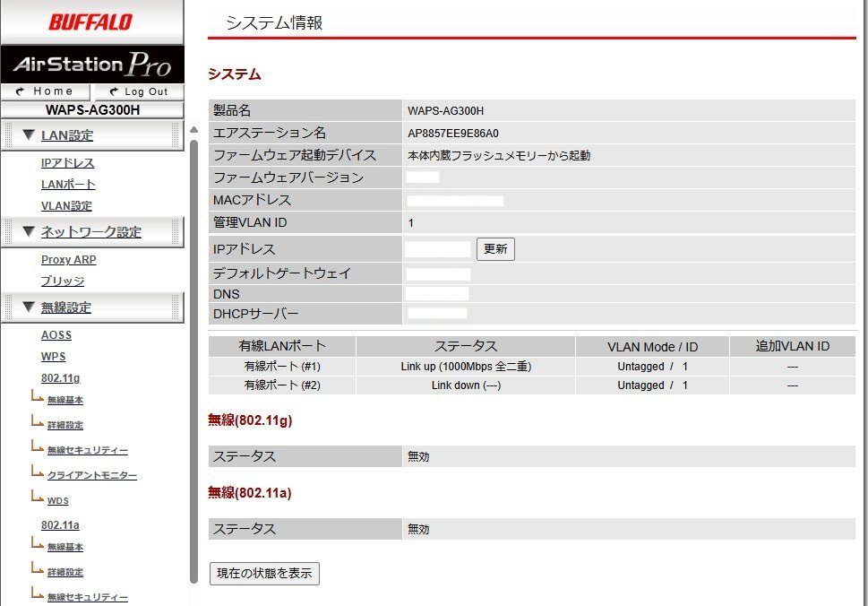Screen dimensions: 868x606
Task: Click the 無線(802.11a) section heading
Action: (x=250, y=493)
